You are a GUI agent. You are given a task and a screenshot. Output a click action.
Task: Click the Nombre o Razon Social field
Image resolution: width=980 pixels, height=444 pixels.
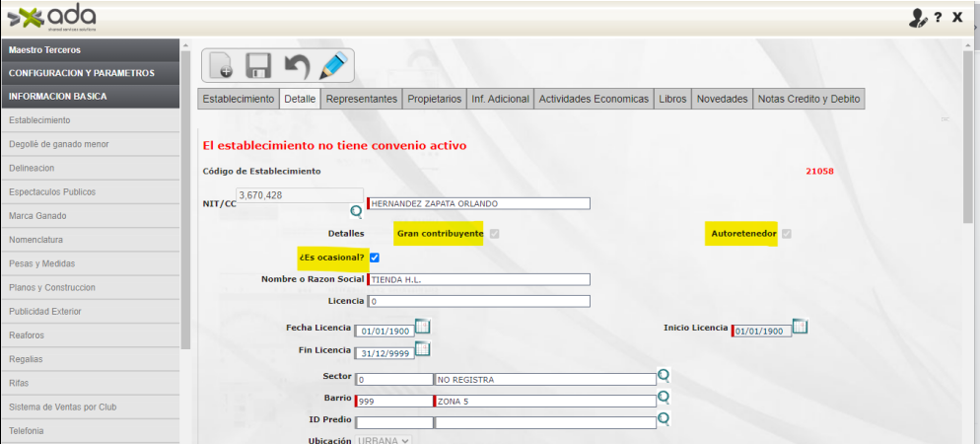coord(479,279)
